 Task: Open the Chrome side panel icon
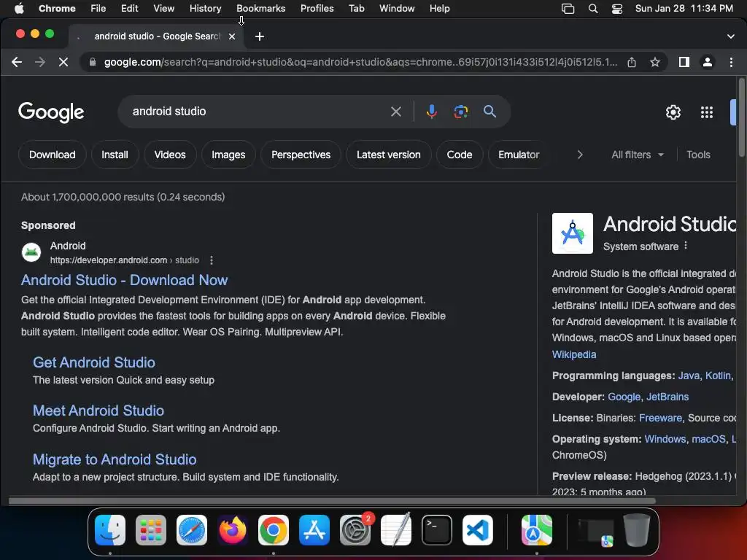click(x=684, y=62)
